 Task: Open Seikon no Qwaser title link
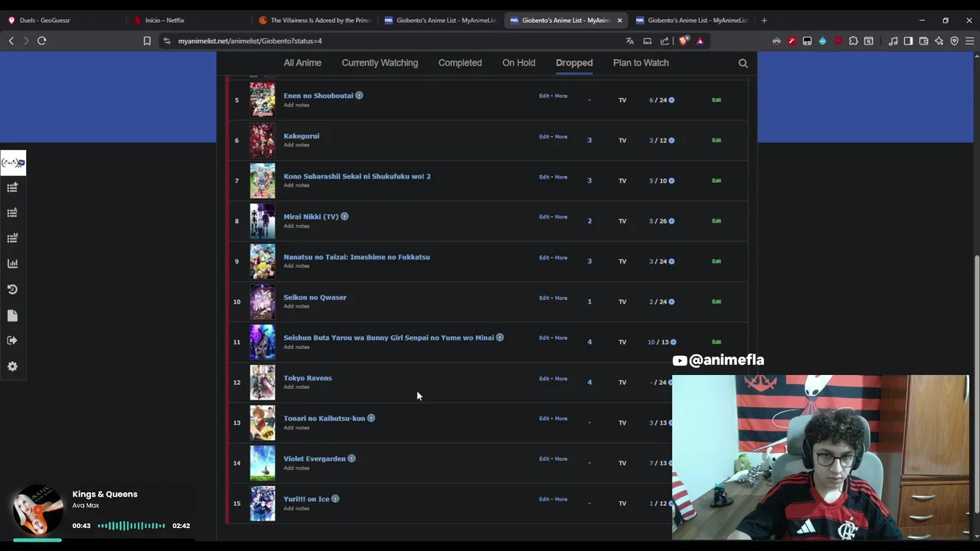click(x=315, y=297)
